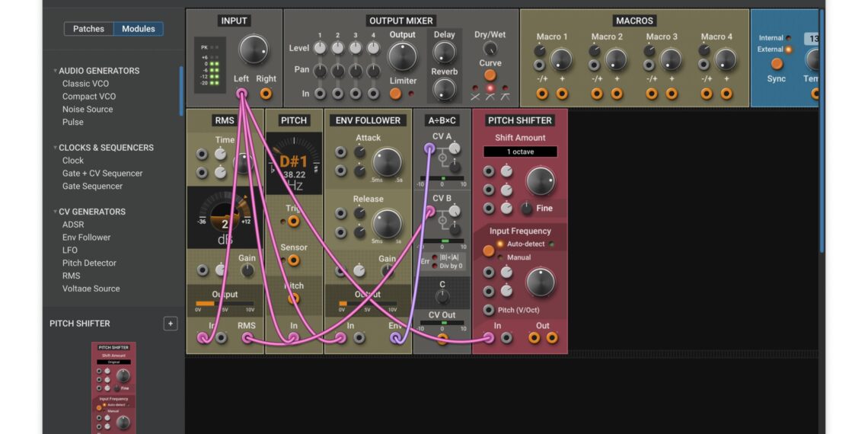
Task: Click the Pitch Shifter Pitch (V/Oct) input jack
Action: pyautogui.click(x=489, y=310)
